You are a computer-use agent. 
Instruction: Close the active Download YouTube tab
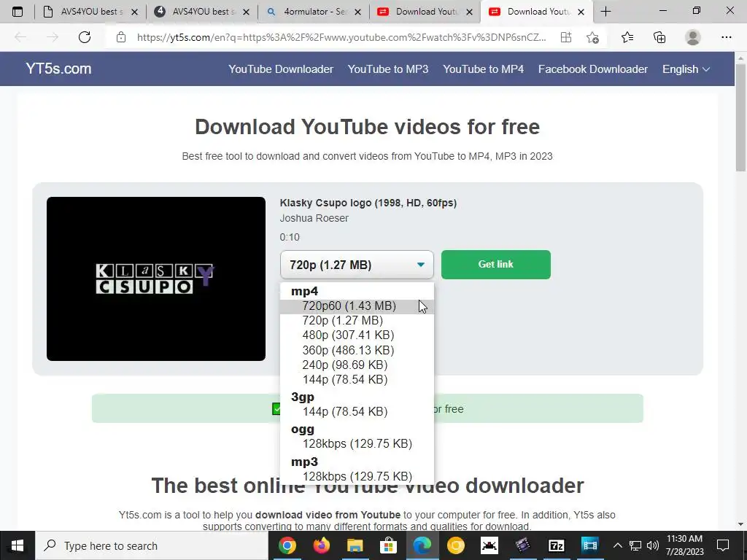581,12
